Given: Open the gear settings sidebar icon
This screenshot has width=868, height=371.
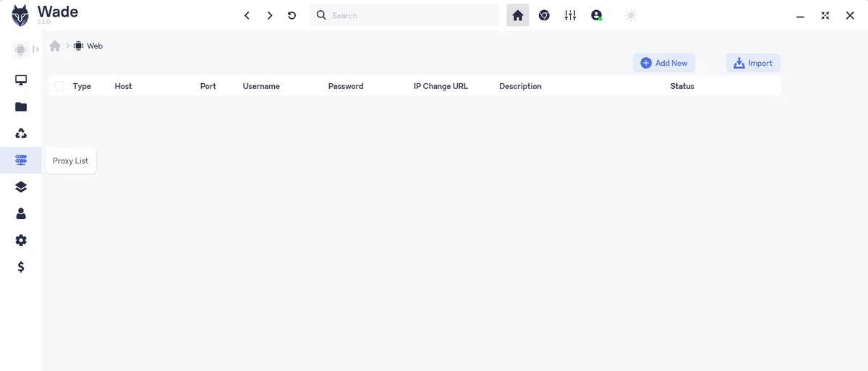Looking at the screenshot, I should click(x=21, y=240).
